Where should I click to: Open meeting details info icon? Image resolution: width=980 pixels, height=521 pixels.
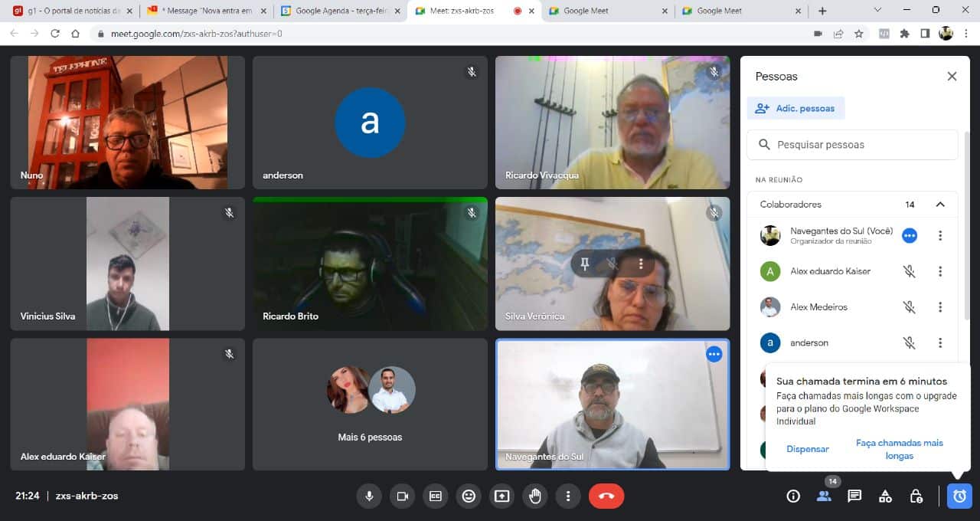tap(793, 496)
